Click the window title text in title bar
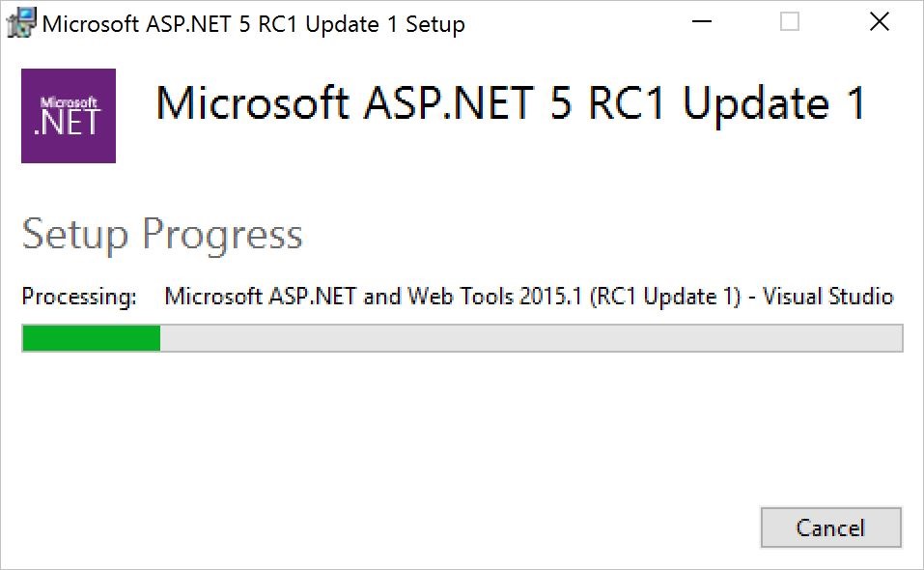 [253, 24]
